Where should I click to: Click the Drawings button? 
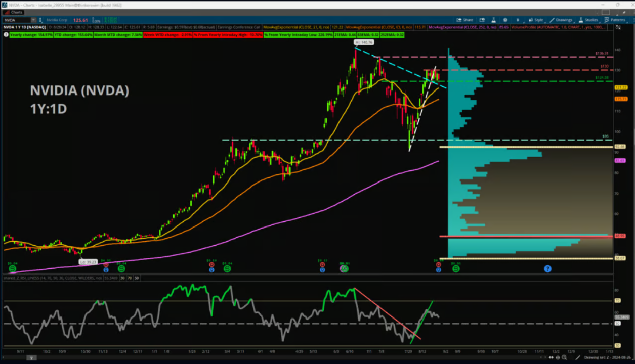562,20
